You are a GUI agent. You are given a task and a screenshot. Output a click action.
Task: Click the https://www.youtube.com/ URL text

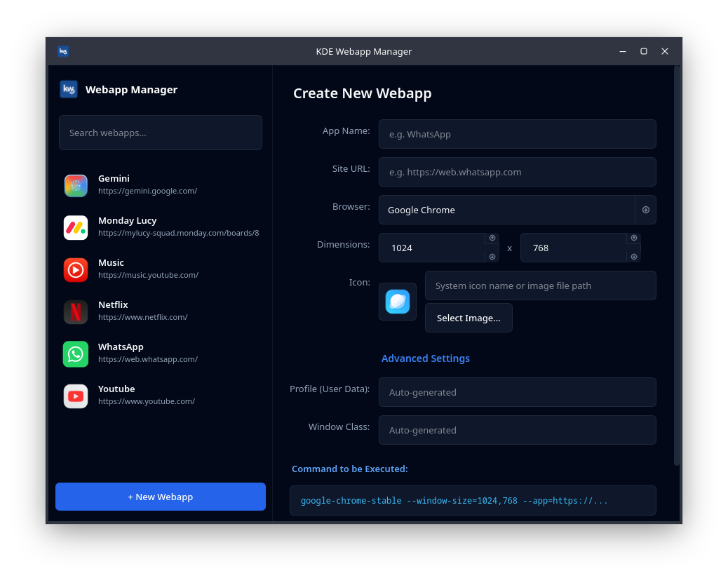147,401
